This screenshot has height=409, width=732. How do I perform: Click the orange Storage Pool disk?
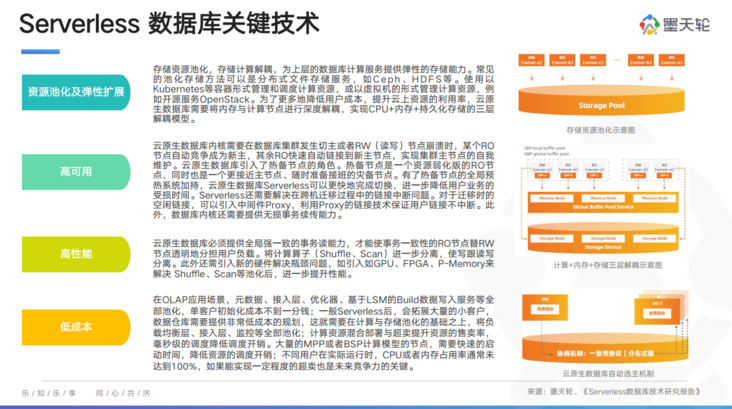tap(601, 100)
